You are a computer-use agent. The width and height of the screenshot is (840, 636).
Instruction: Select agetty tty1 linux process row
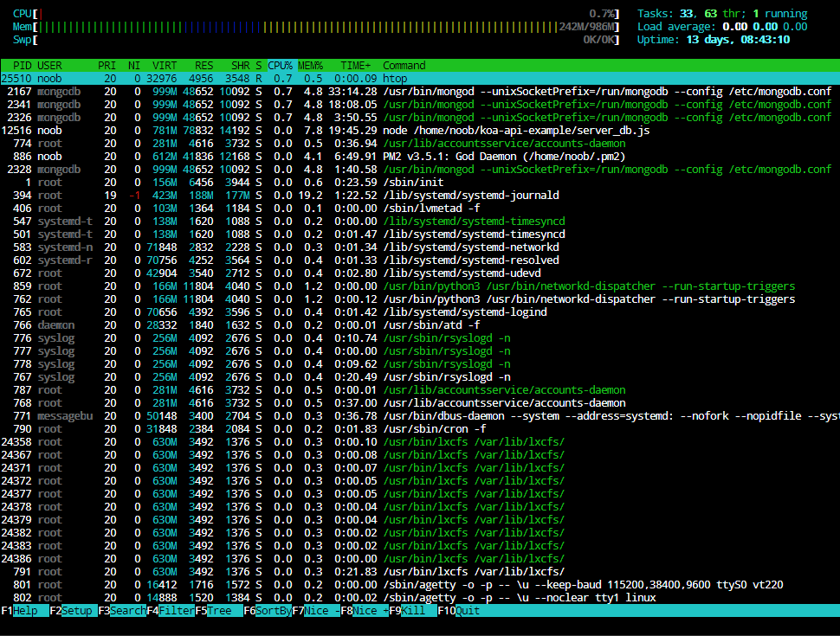[x=420, y=597]
